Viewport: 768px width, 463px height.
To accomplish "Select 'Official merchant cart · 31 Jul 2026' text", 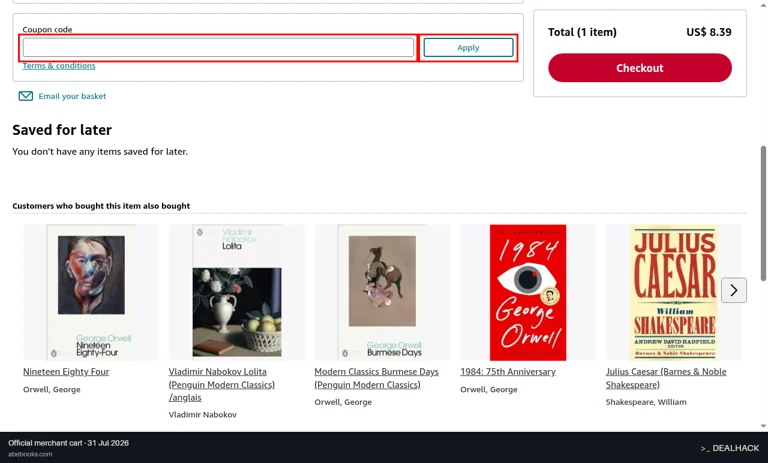I will click(x=68, y=443).
